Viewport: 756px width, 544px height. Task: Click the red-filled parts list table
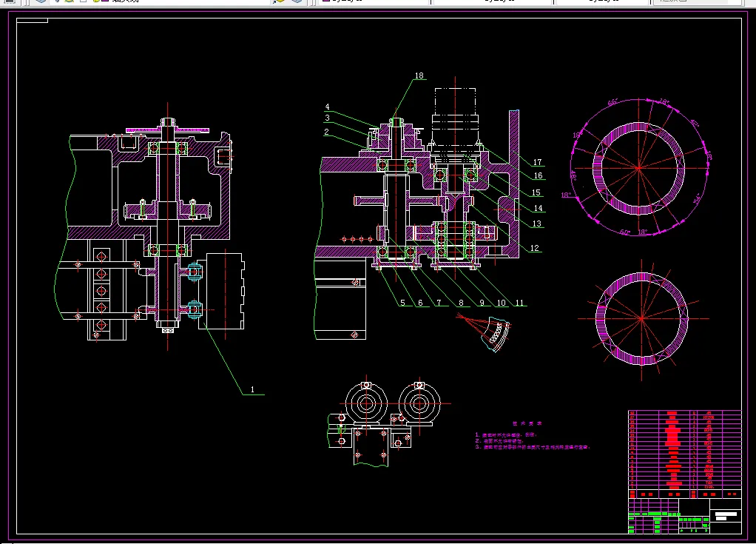tap(685, 454)
